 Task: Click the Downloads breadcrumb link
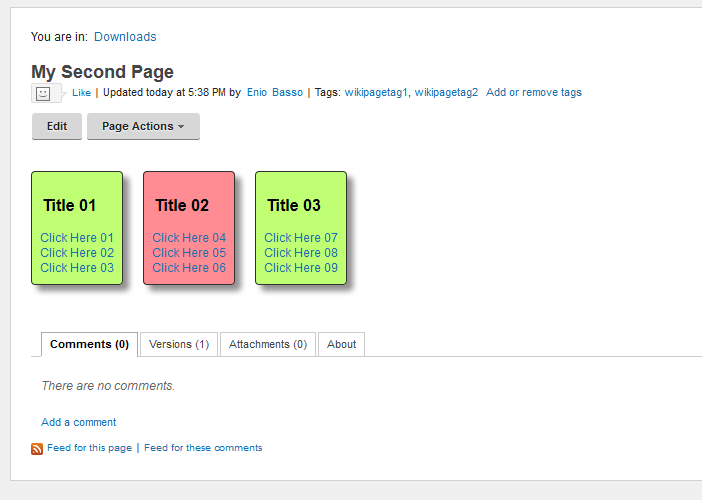click(125, 37)
